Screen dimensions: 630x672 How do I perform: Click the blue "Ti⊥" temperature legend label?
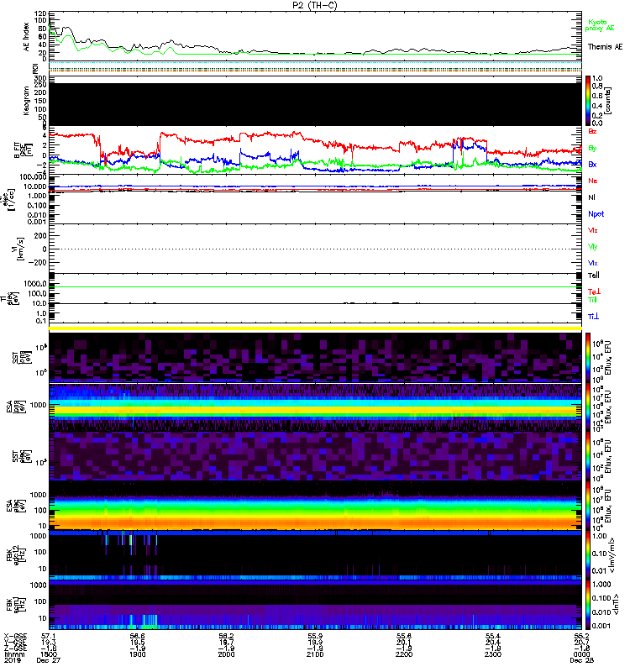click(593, 316)
